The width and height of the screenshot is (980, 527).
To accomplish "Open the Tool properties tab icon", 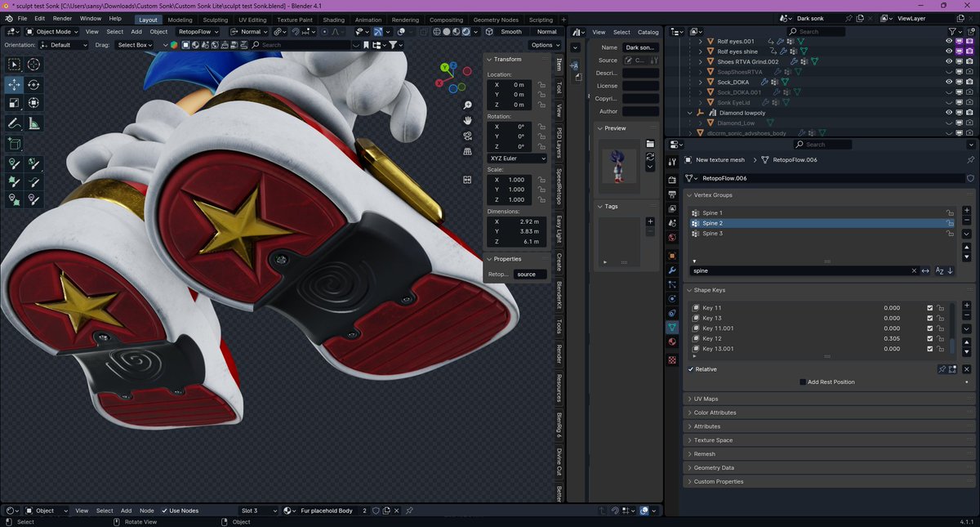I will click(672, 163).
